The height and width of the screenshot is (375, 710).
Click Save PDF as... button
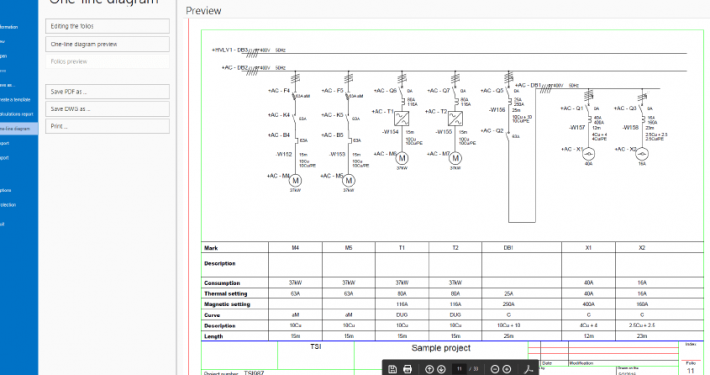[x=107, y=91]
